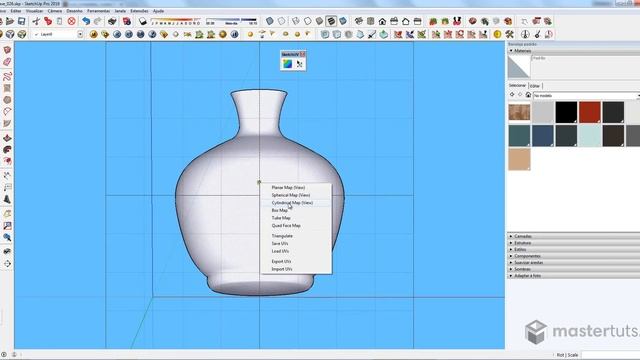Click the Erase red circle icon
The width and height of the screenshot is (640, 360).
pyautogui.click(x=71, y=21)
